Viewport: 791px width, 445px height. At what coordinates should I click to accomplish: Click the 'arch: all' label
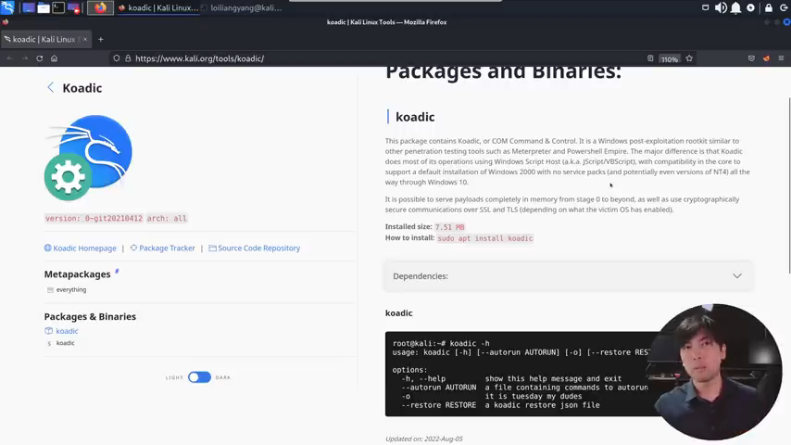[166, 218]
